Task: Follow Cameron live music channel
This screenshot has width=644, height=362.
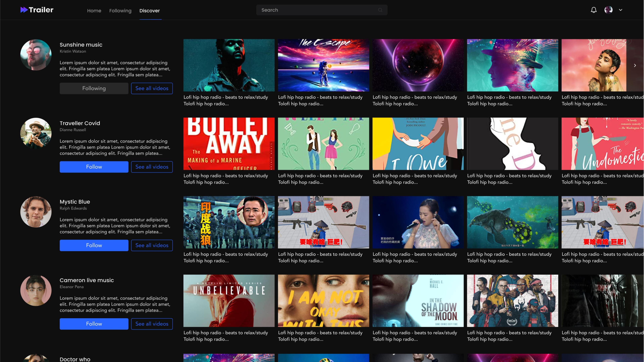Action: coord(94,324)
